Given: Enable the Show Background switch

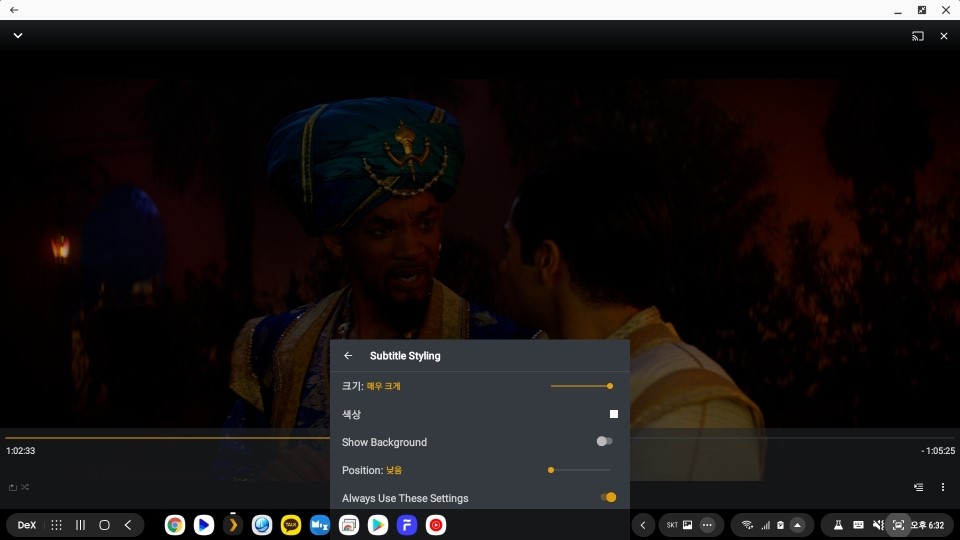Looking at the screenshot, I should tap(604, 441).
